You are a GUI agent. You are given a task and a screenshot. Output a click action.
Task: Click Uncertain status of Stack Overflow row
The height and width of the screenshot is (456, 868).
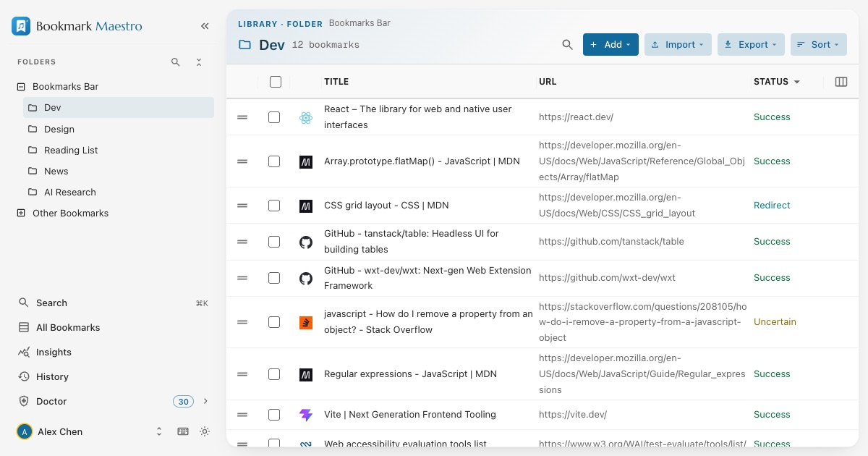click(775, 322)
